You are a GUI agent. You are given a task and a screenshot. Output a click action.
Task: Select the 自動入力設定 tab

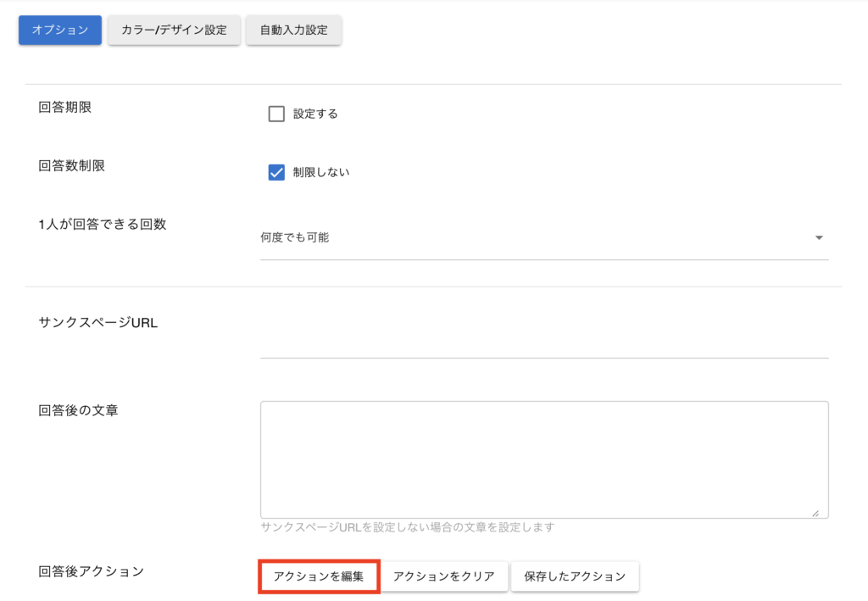(x=293, y=31)
